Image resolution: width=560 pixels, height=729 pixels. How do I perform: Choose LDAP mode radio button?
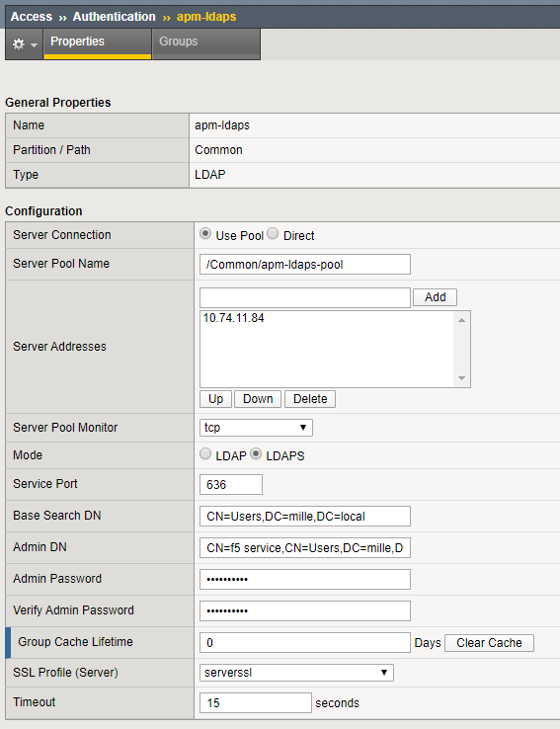[x=205, y=453]
